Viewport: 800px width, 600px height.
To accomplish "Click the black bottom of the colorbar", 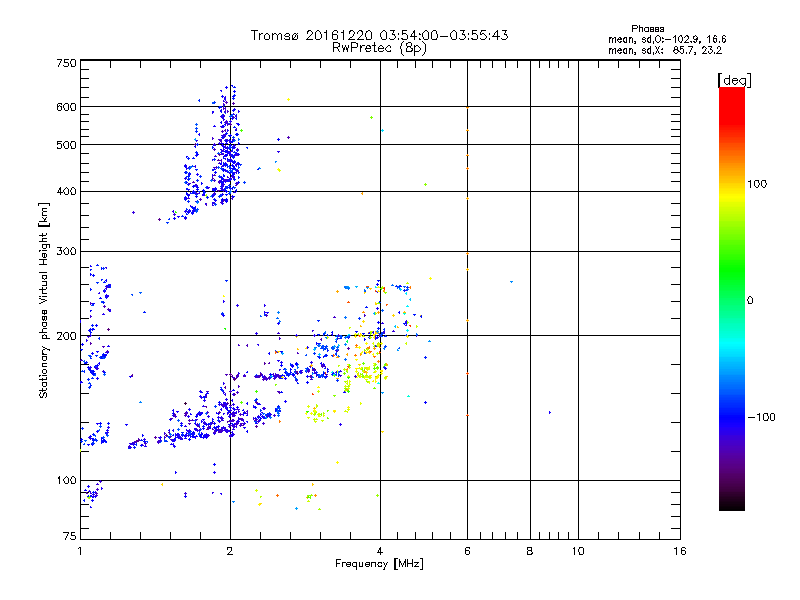I will coord(731,505).
